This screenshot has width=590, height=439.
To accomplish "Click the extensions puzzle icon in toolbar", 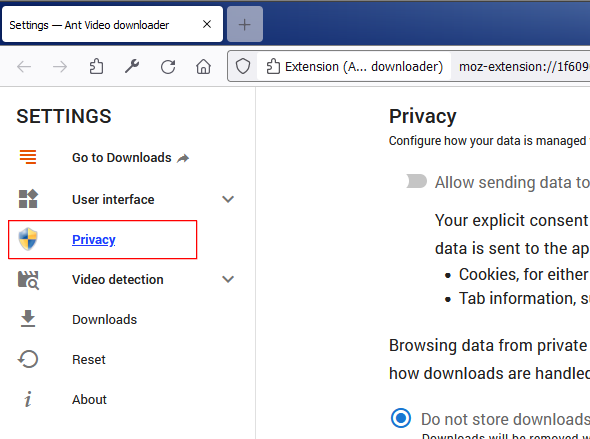I will [x=96, y=67].
